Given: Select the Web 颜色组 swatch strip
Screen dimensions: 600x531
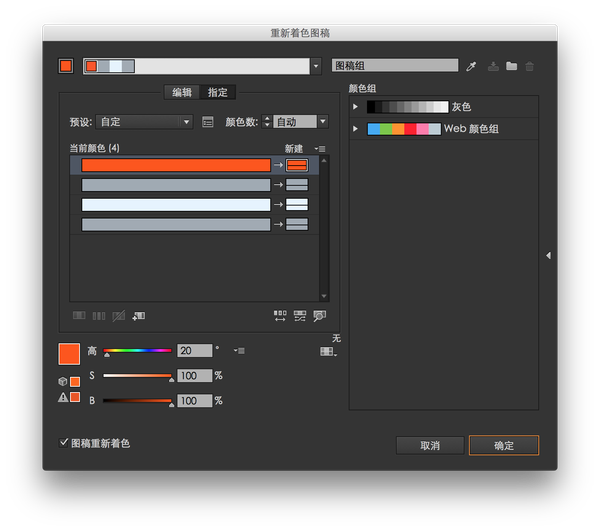Looking at the screenshot, I should [x=404, y=129].
